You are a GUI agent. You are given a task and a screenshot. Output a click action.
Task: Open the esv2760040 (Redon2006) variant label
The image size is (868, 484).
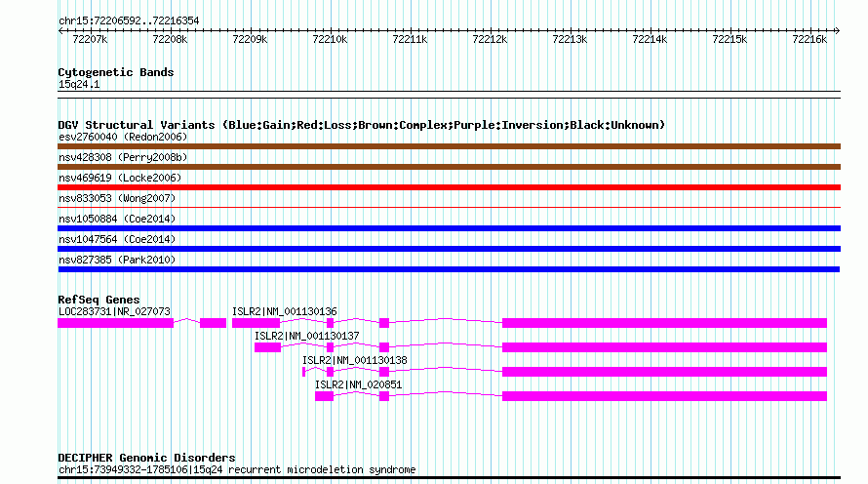pyautogui.click(x=123, y=137)
